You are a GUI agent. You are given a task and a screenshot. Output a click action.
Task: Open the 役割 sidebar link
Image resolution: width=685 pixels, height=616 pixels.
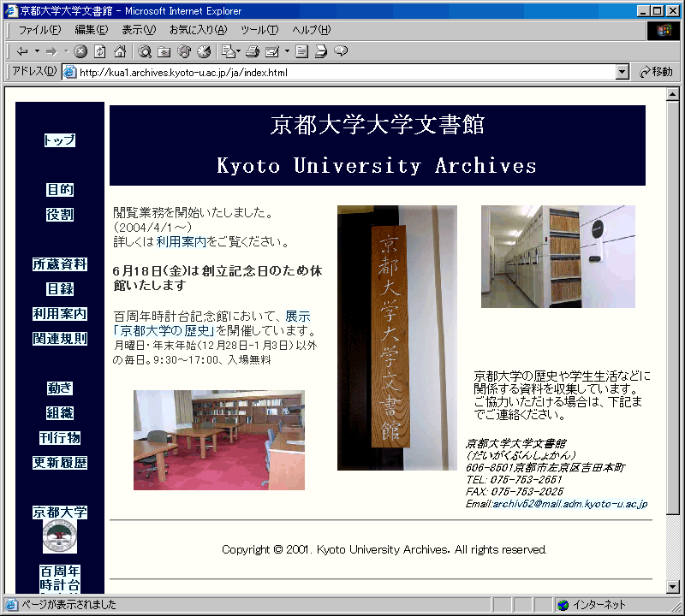[60, 215]
